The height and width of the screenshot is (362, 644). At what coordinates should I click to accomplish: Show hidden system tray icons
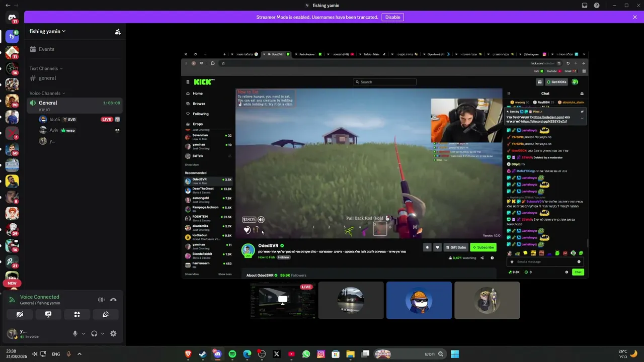79,354
